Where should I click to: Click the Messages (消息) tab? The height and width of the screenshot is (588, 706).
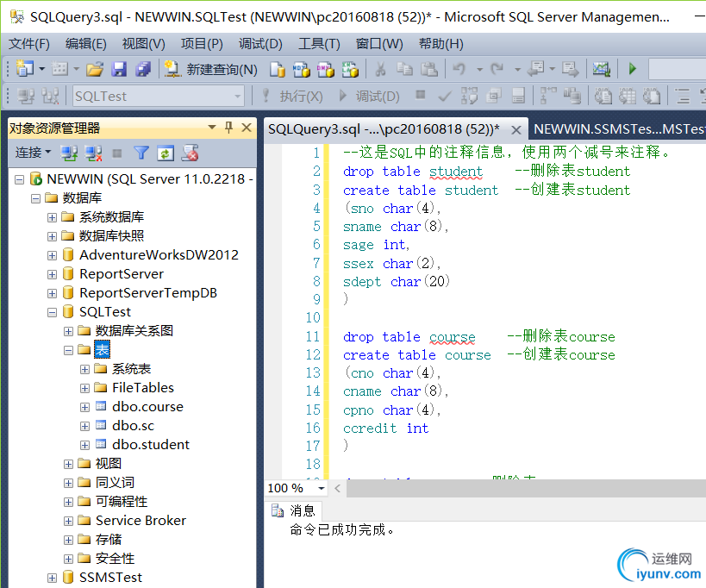(x=294, y=510)
